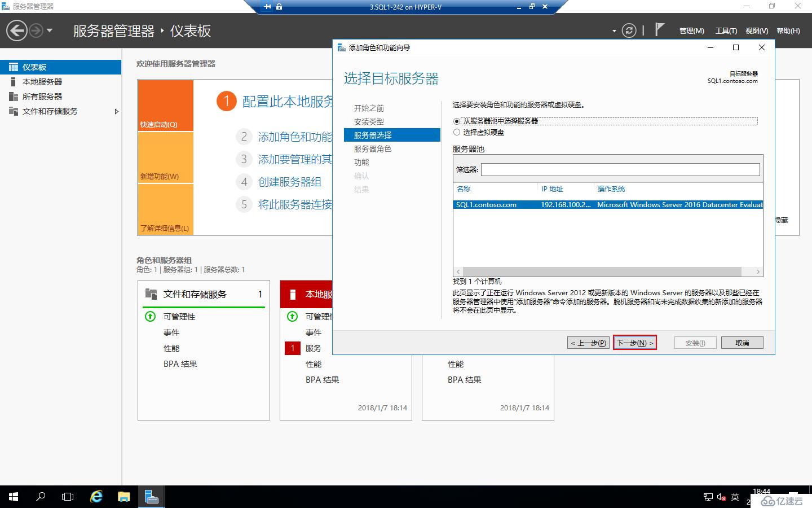Click the scrollbar right arrow in server pool

point(758,271)
